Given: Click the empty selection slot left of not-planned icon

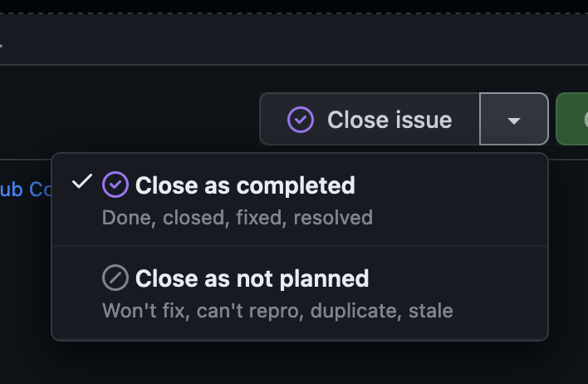Looking at the screenshot, I should [x=82, y=278].
